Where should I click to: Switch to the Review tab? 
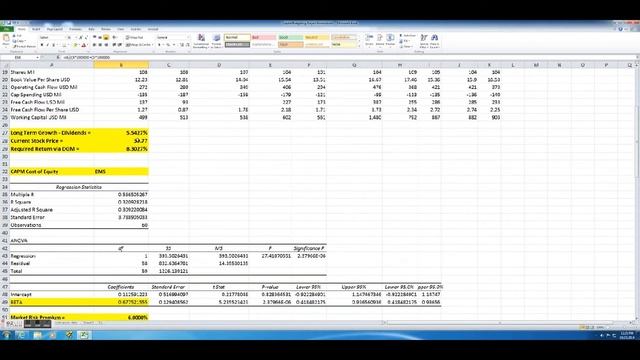tap(106, 29)
